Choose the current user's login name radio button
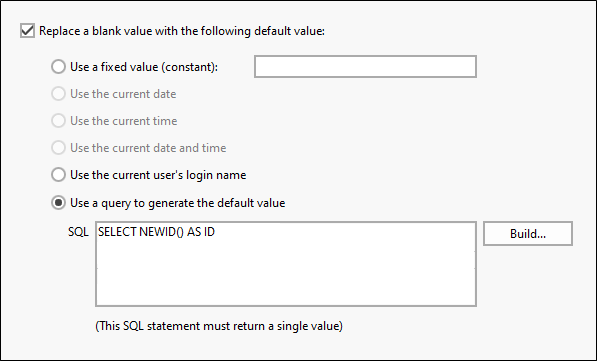Image resolution: width=597 pixels, height=361 pixels. pyautogui.click(x=59, y=175)
